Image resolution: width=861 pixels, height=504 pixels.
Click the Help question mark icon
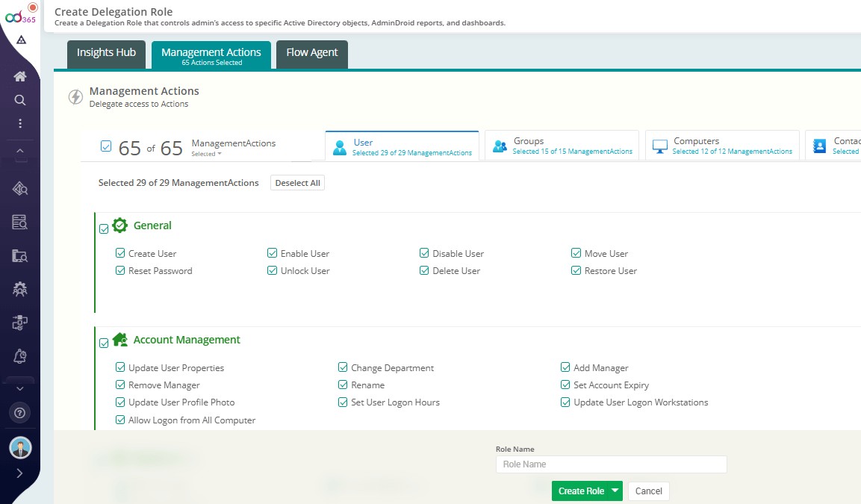click(19, 412)
